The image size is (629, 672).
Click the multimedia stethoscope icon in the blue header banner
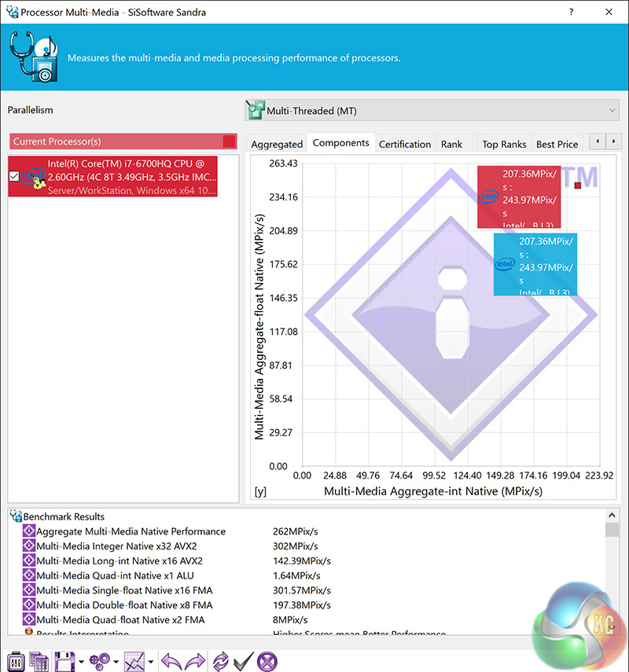tap(34, 57)
